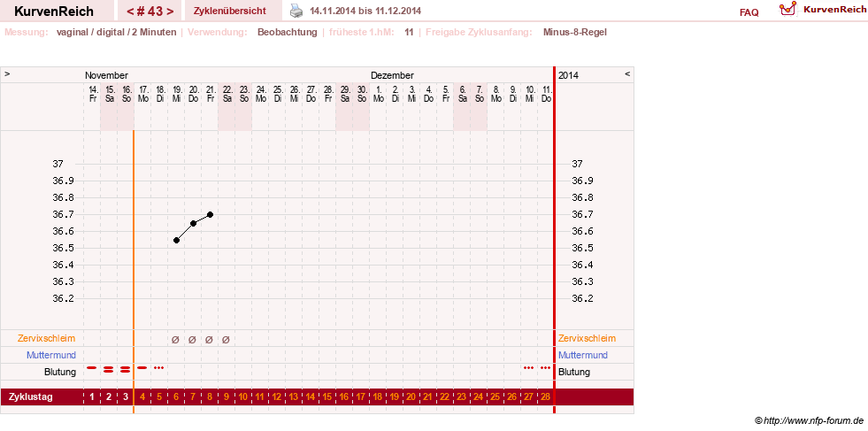Select the left Muttermund row label
868x431 pixels.
point(51,355)
